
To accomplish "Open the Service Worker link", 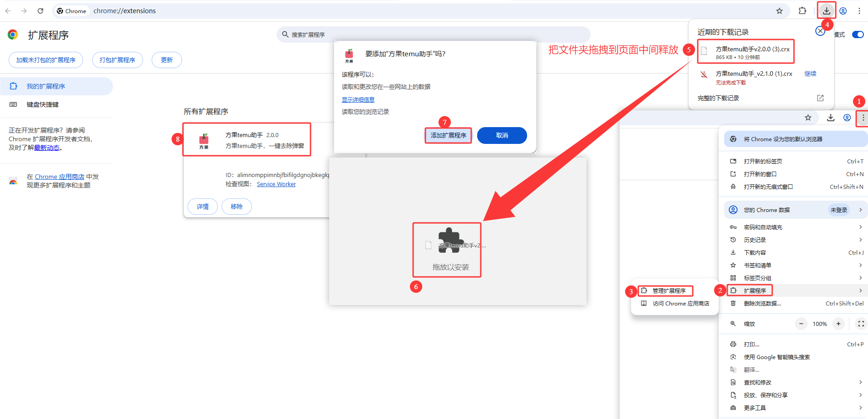I will click(x=276, y=184).
